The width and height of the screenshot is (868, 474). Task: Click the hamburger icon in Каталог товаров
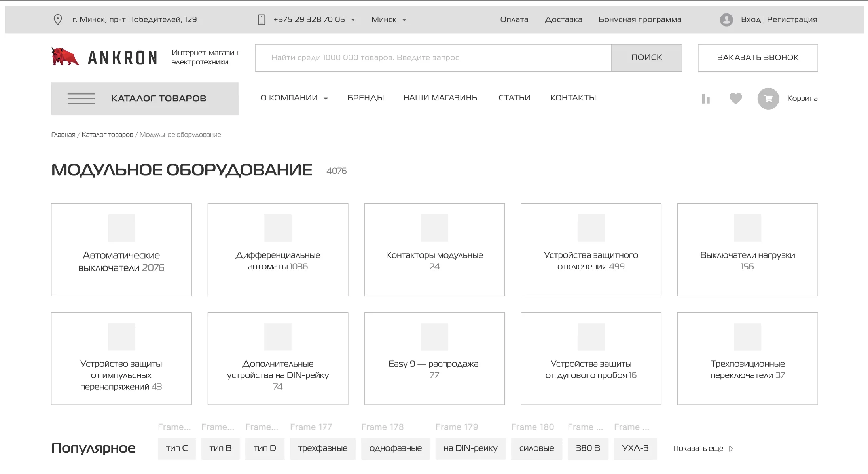coord(81,99)
